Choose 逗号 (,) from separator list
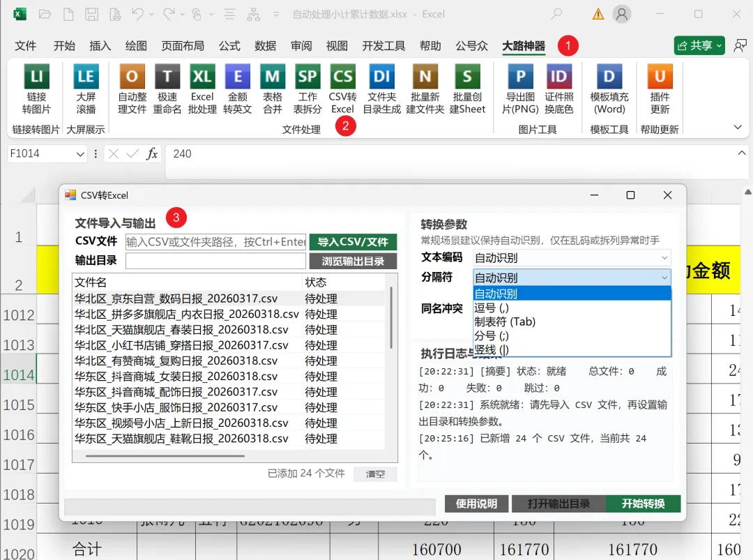The image size is (753, 560). coord(572,308)
